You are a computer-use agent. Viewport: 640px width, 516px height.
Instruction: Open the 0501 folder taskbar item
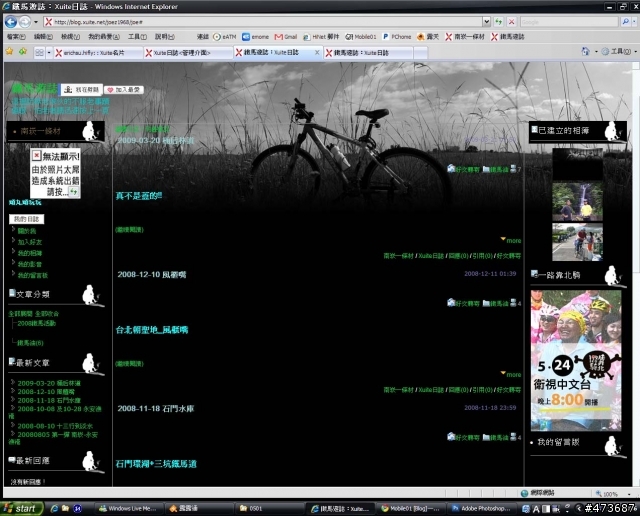271,508
